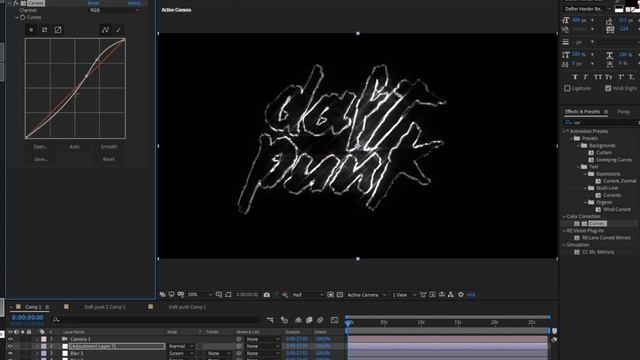Toggle visibility eye of Blur 3 layer

pyautogui.click(x=10, y=353)
